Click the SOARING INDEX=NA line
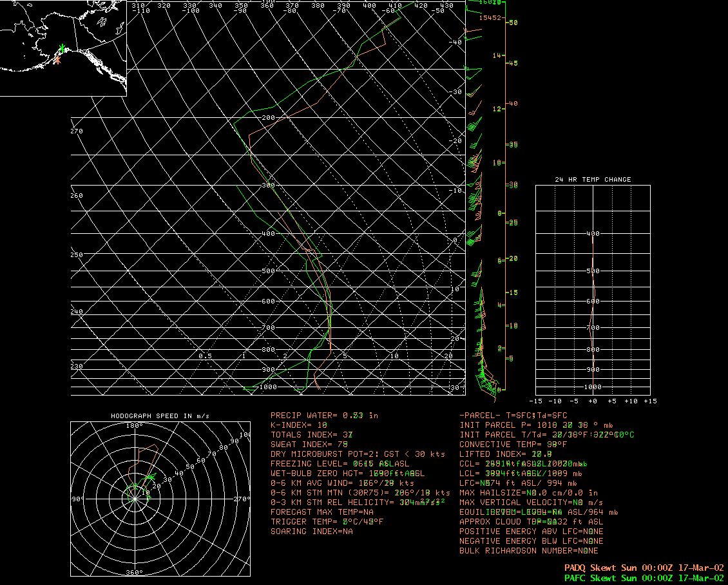The width and height of the screenshot is (728, 585). tap(312, 531)
